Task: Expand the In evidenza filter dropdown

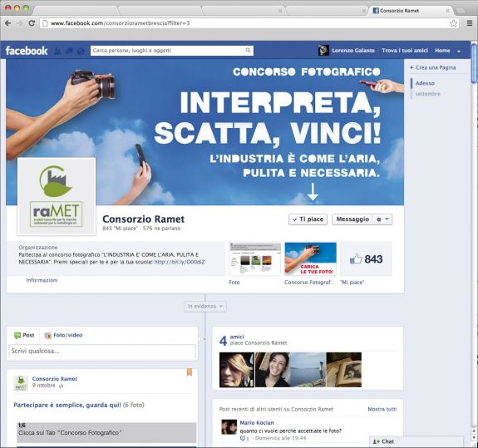Action: (205, 306)
